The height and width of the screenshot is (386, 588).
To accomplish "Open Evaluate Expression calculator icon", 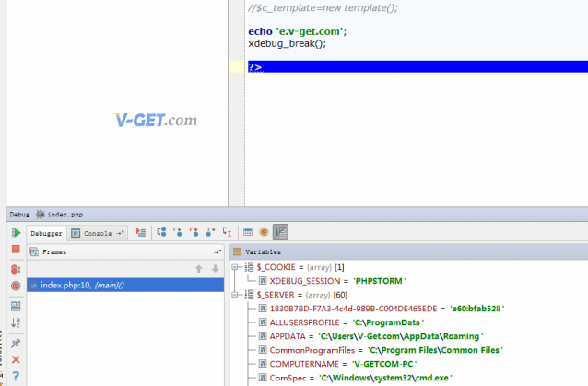I will click(x=248, y=232).
